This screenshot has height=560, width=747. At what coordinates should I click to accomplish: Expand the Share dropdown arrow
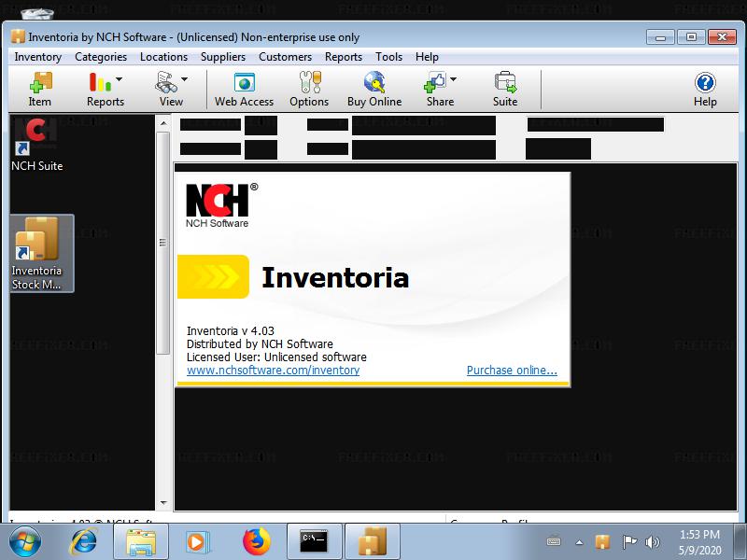453,79
